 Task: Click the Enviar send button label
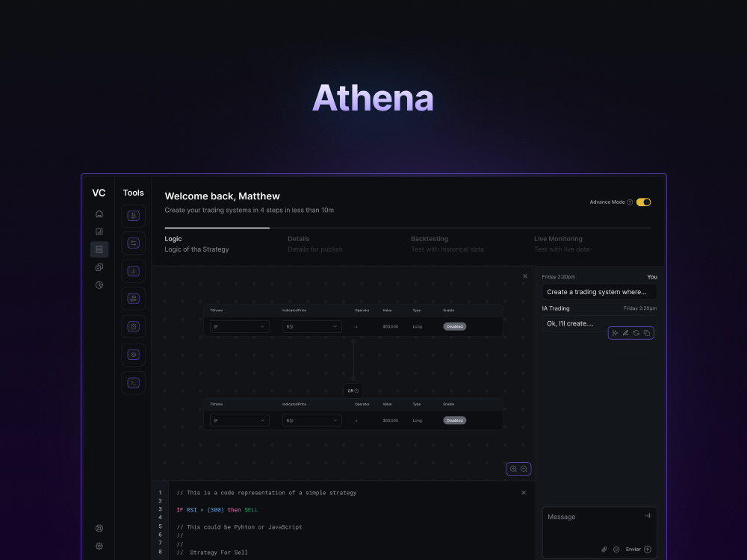(633, 550)
